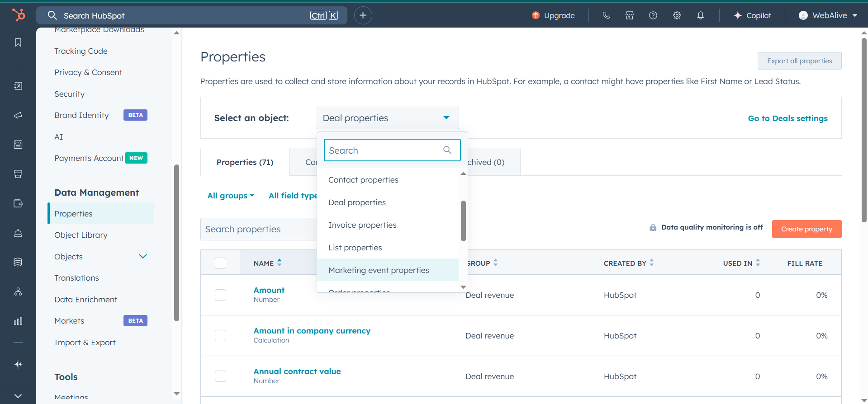Click the main page vertical scrollbar
This screenshot has width=868, height=404.
(864, 130)
